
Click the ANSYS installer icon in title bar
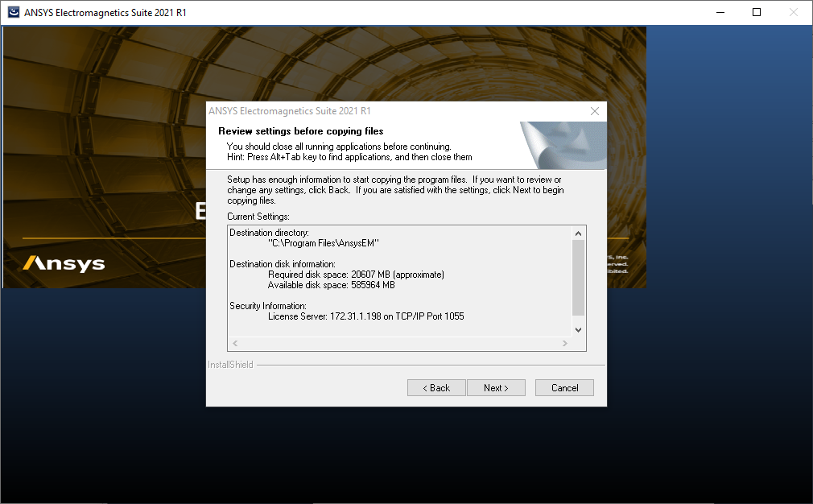point(14,12)
